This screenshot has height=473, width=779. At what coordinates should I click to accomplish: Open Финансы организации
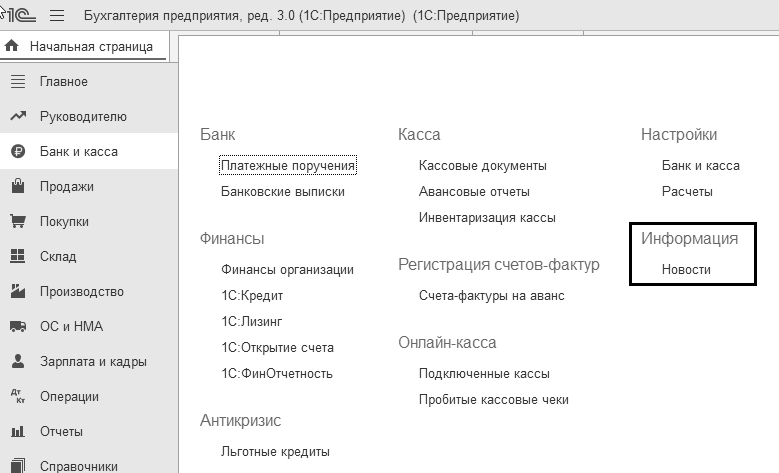click(287, 270)
